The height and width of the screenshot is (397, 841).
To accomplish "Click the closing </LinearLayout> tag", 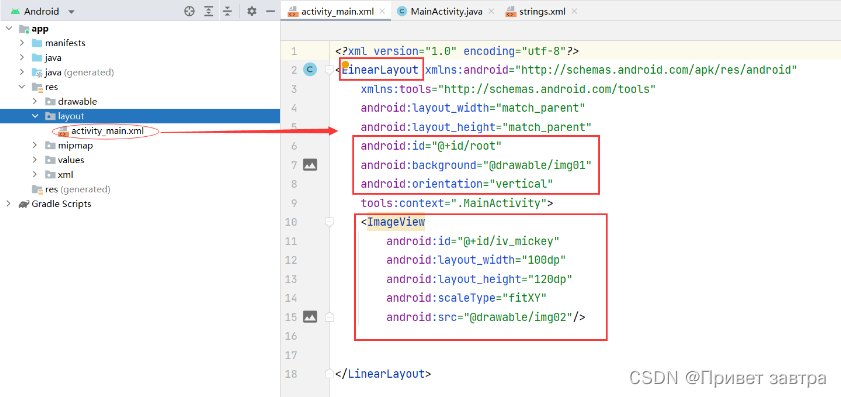I will (x=383, y=373).
